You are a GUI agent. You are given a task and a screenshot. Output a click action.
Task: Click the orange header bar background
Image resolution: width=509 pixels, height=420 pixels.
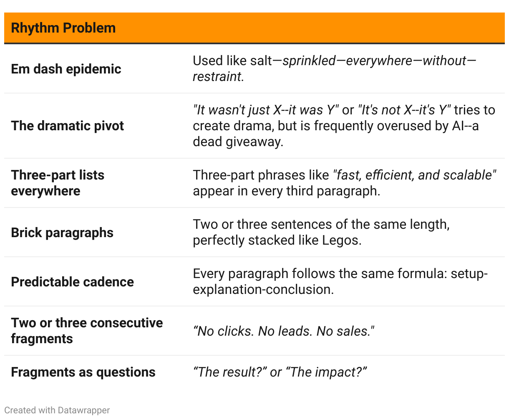tap(254, 28)
